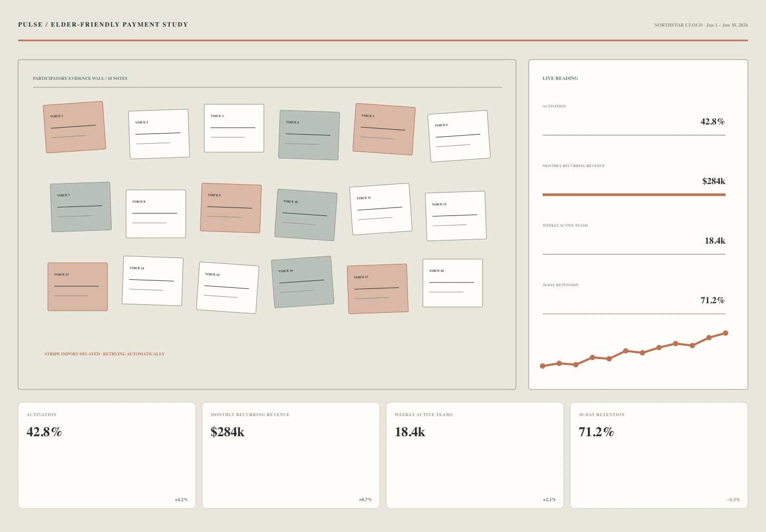Click the first point of the trend line
The height and width of the screenshot is (532, 766).
(x=543, y=366)
